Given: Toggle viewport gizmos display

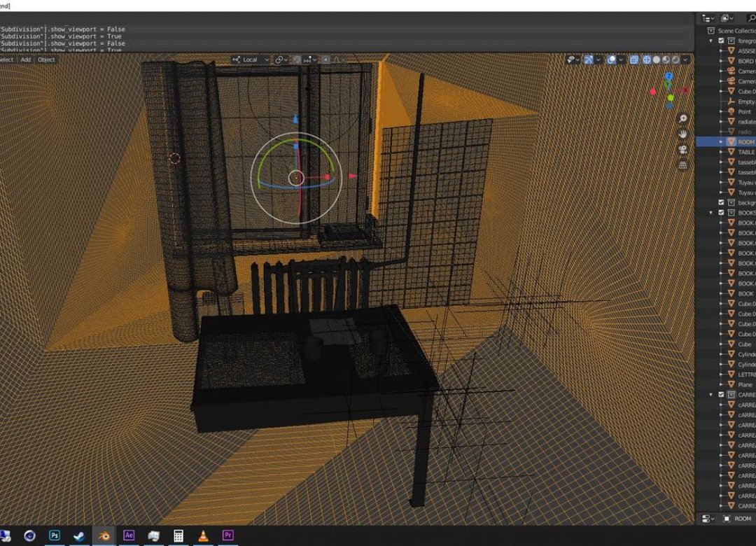Looking at the screenshot, I should [588, 59].
